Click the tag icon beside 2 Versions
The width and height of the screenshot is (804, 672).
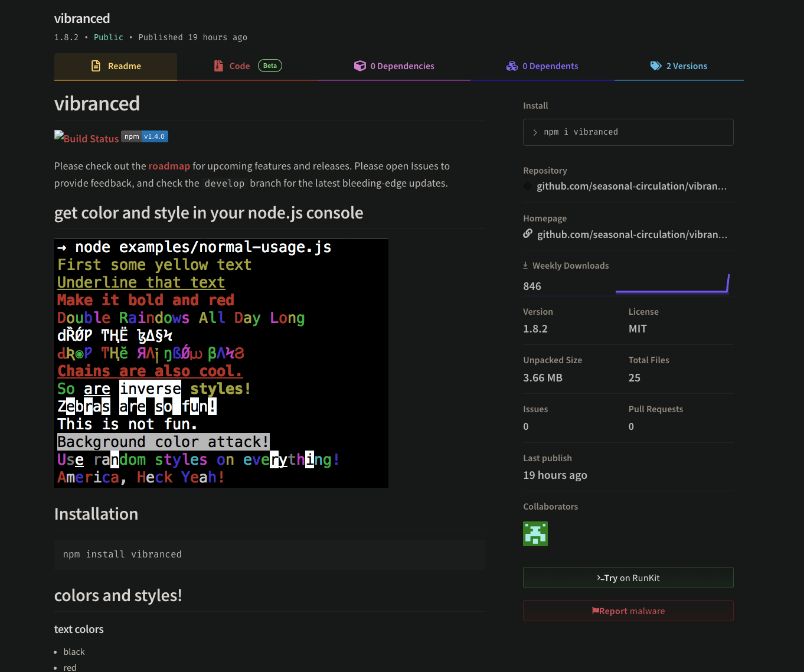(656, 66)
